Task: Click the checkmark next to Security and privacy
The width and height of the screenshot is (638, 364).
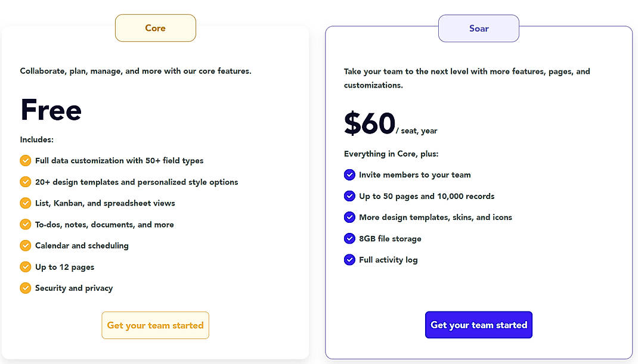Action: coord(25,288)
